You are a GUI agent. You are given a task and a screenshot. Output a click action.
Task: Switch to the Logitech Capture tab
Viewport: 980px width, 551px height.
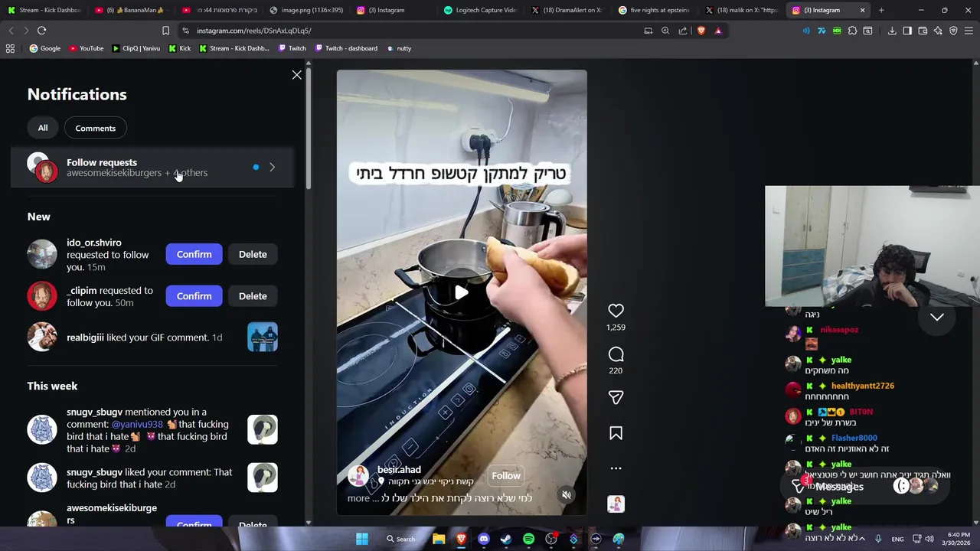point(480,10)
